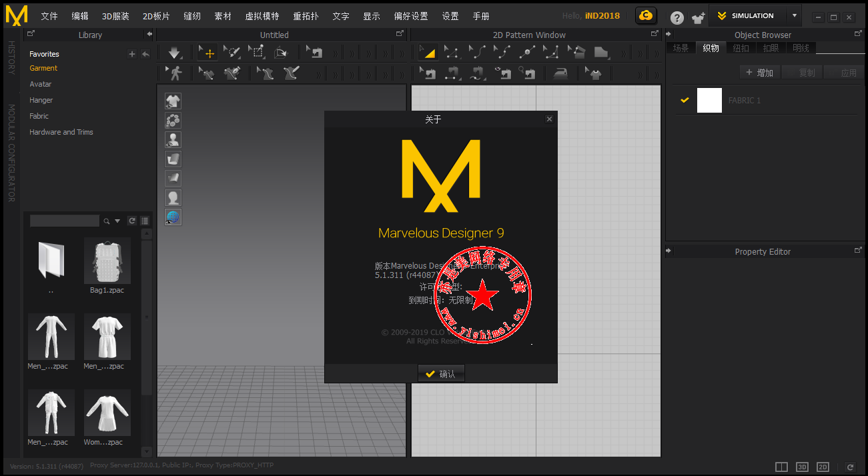Toggle the avatar head display icon
The image size is (868, 476).
pyautogui.click(x=173, y=198)
